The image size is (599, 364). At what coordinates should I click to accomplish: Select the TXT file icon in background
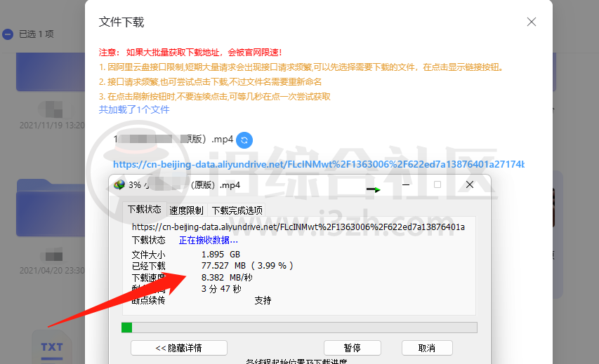tap(52, 346)
